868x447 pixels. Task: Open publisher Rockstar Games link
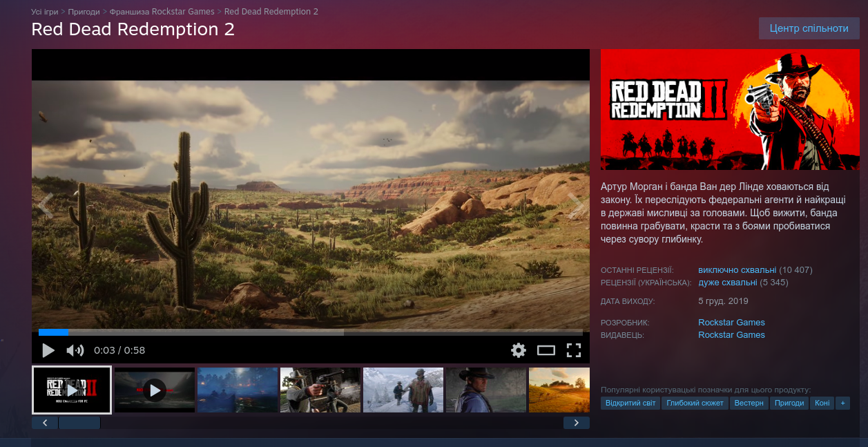click(731, 335)
